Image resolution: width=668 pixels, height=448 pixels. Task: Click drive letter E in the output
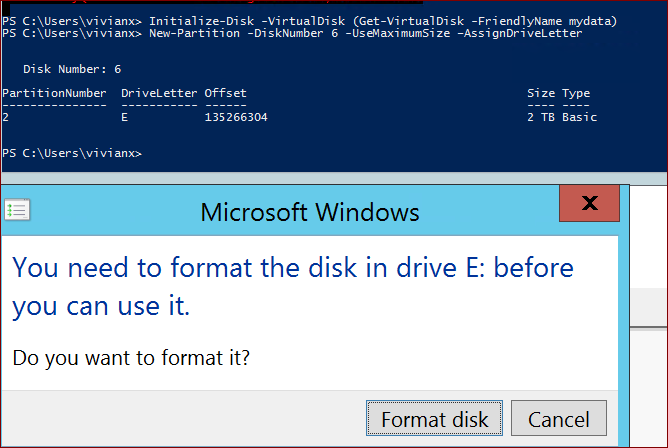tap(125, 117)
